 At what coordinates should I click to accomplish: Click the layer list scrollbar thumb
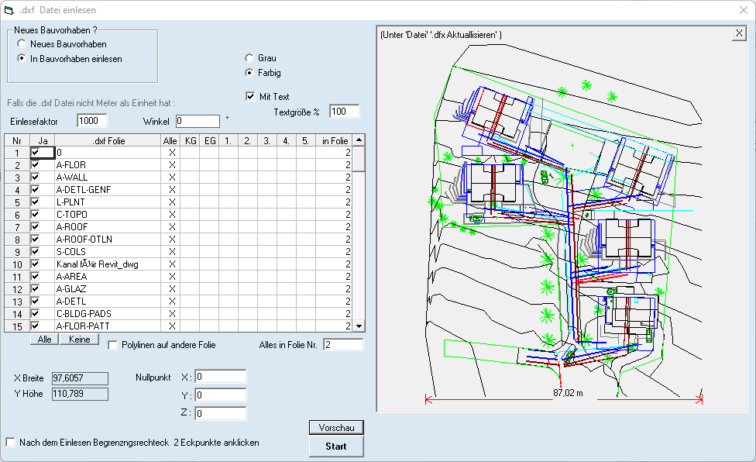click(359, 159)
